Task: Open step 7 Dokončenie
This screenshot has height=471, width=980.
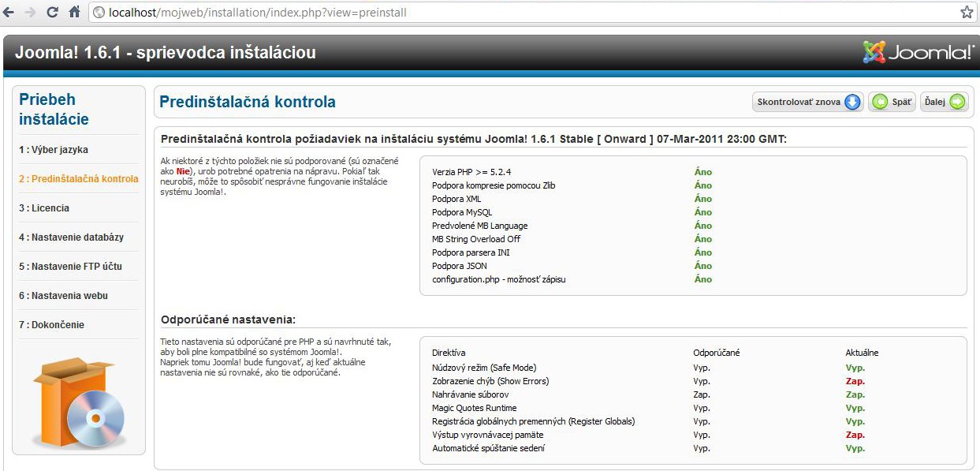Action: pos(51,325)
